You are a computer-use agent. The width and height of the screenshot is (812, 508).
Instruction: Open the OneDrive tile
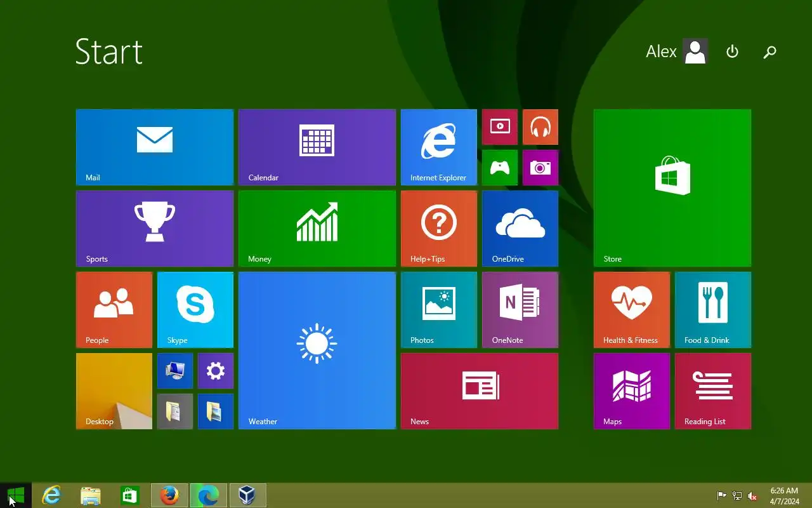520,229
